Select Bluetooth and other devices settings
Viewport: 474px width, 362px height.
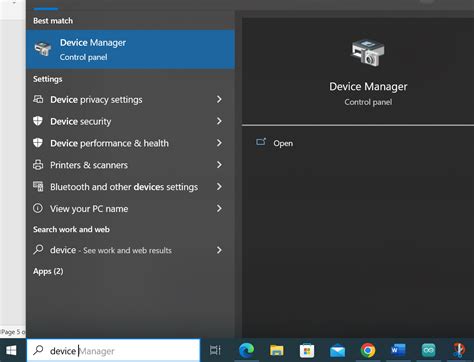pyautogui.click(x=130, y=187)
